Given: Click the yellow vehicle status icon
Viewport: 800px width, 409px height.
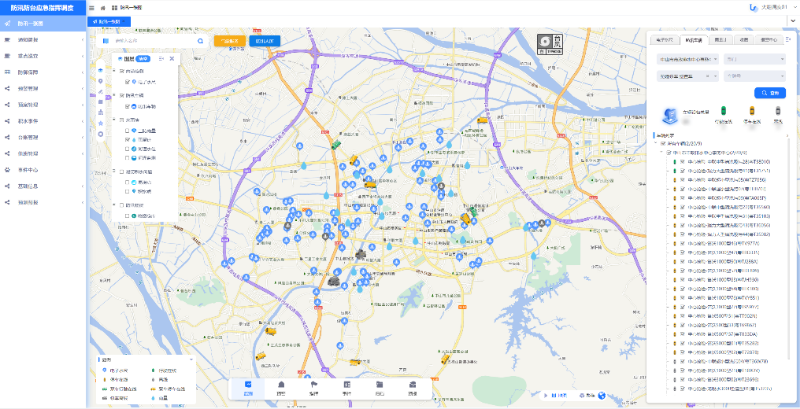Looking at the screenshot, I should tap(750, 110).
